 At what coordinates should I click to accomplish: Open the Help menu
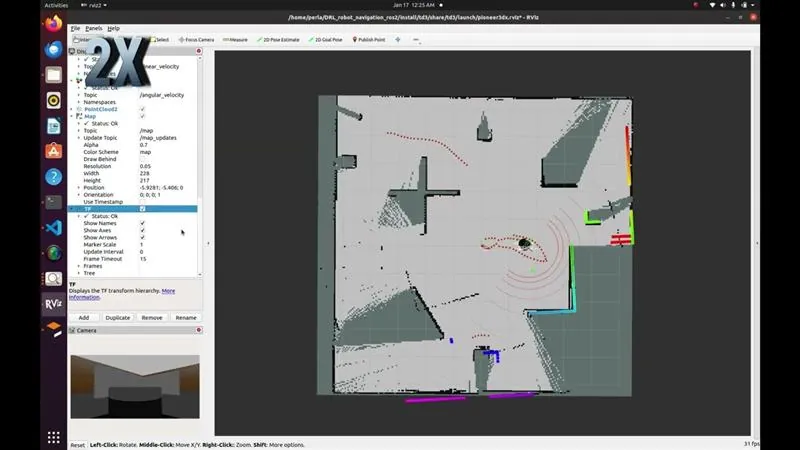[113, 29]
